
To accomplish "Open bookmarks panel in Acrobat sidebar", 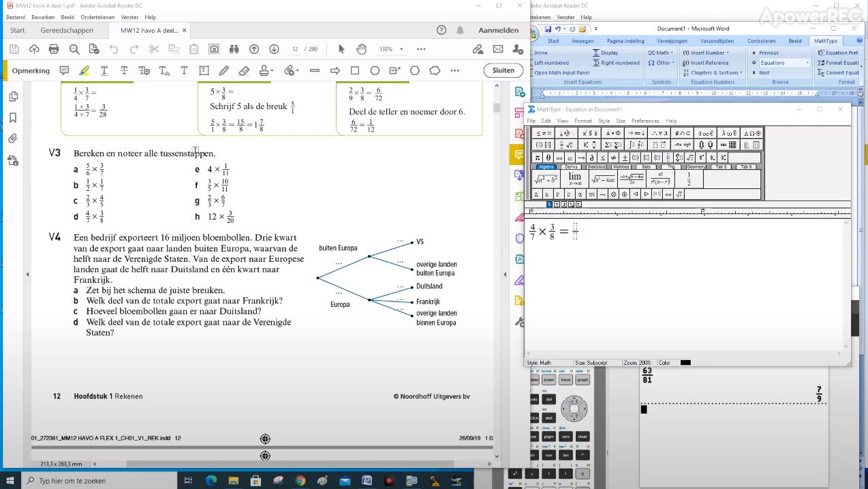I will pos(13,118).
